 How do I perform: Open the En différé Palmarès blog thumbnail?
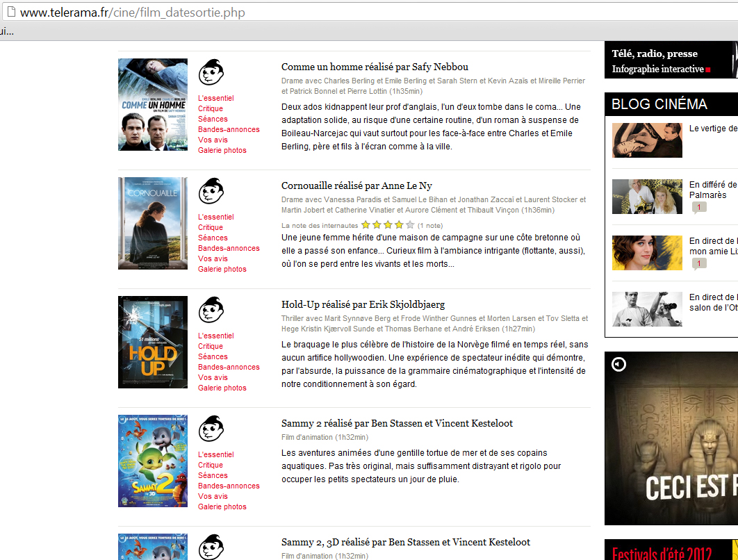pos(647,196)
